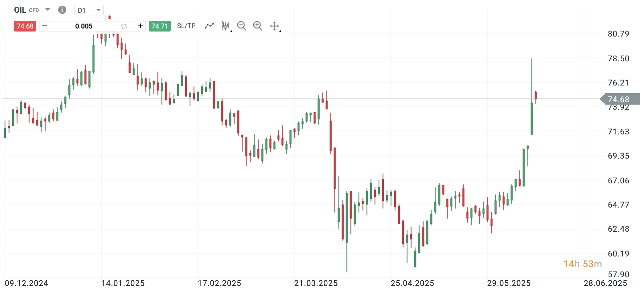Click the 0.005 volume input field

pyautogui.click(x=84, y=26)
